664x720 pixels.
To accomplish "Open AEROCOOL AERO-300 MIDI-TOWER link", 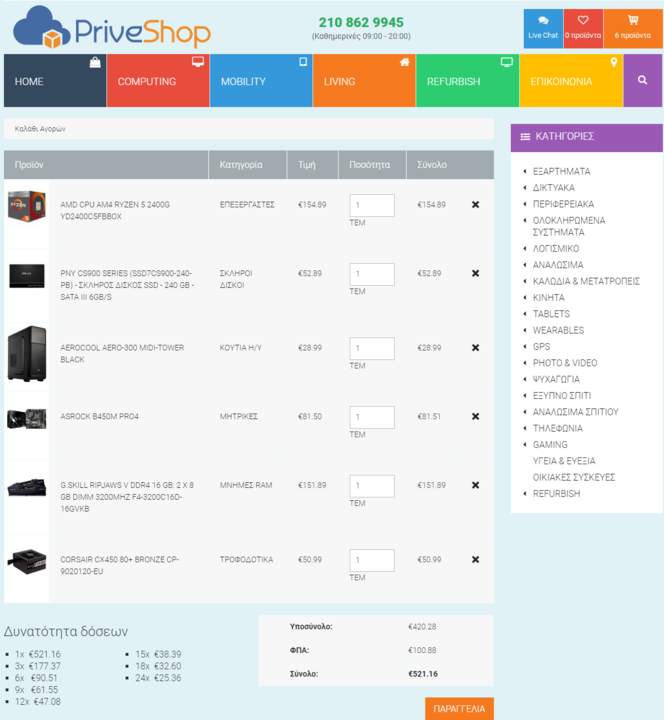I will (x=122, y=354).
